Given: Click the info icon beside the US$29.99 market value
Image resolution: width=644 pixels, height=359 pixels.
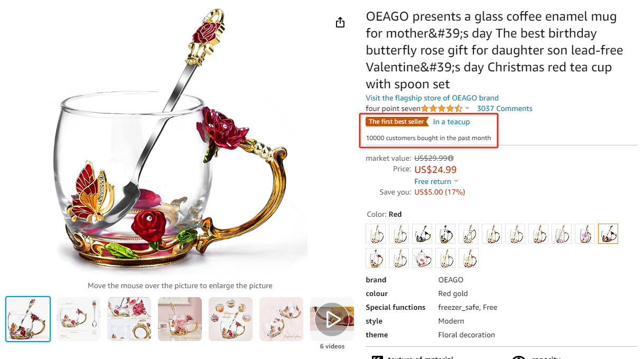Looking at the screenshot, I should tap(451, 158).
